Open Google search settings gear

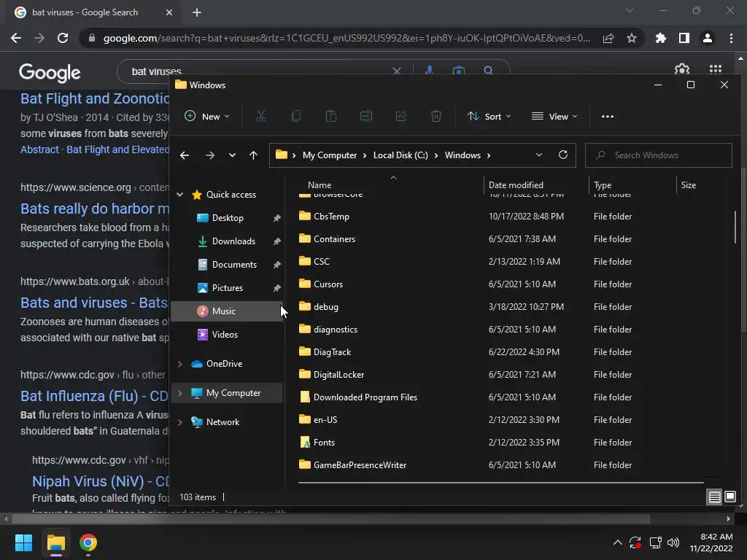[x=682, y=69]
